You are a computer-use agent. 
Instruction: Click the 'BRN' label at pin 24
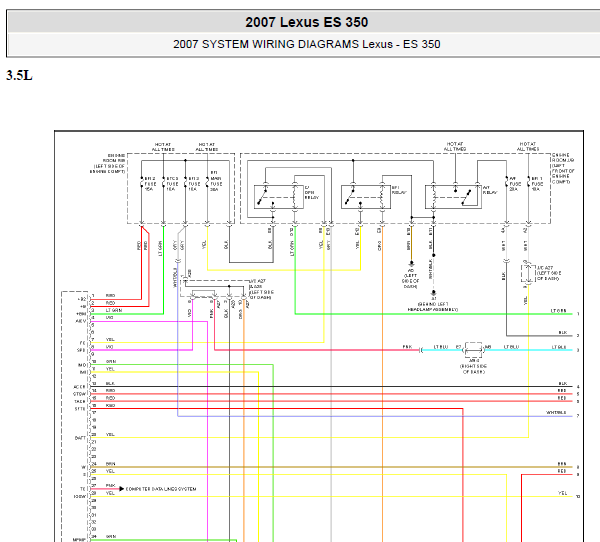pyautogui.click(x=110, y=464)
